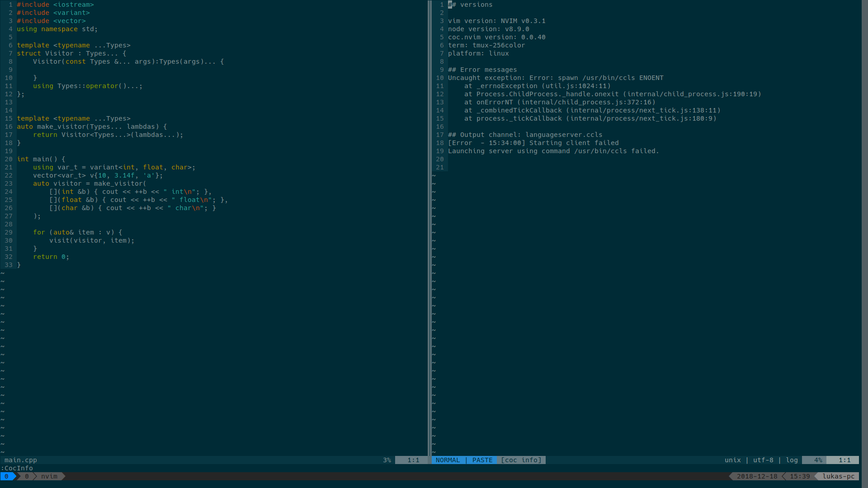Toggle the highlighted tmux window indicator
Image resolution: width=868 pixels, height=488 pixels.
tap(6, 476)
